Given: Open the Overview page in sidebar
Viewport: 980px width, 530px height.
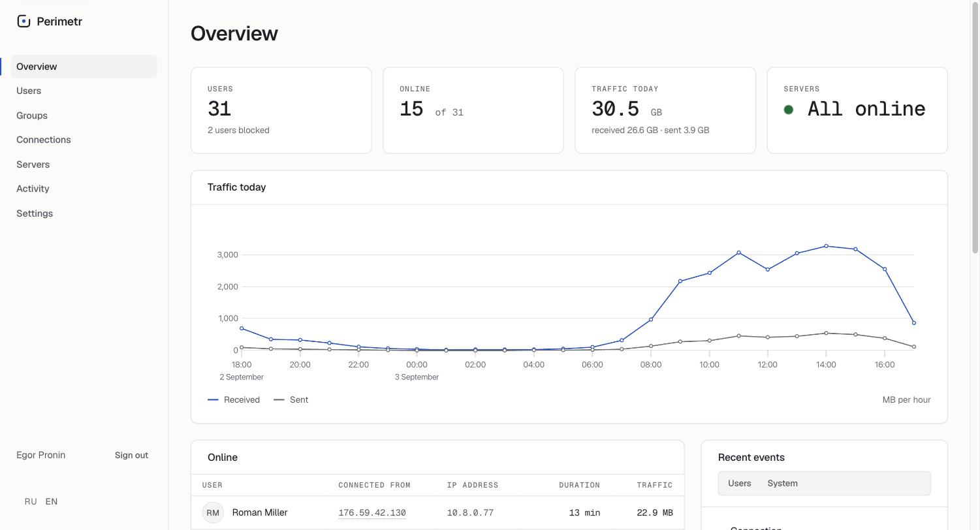Looking at the screenshot, I should tap(84, 67).
